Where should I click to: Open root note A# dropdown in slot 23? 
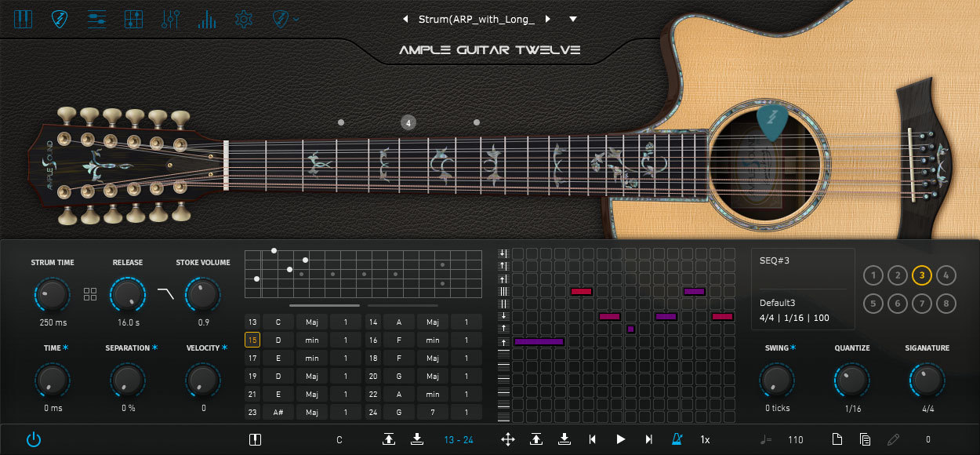(278, 412)
